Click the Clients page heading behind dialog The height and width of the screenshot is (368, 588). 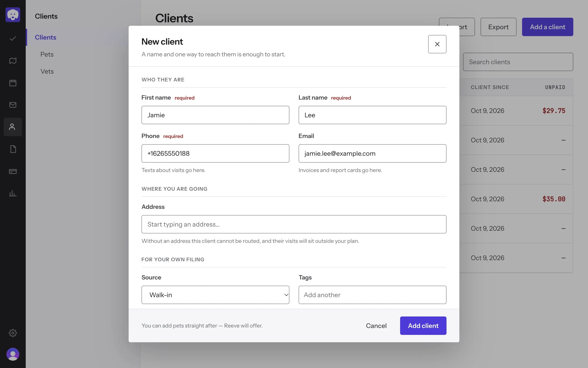coord(174,18)
